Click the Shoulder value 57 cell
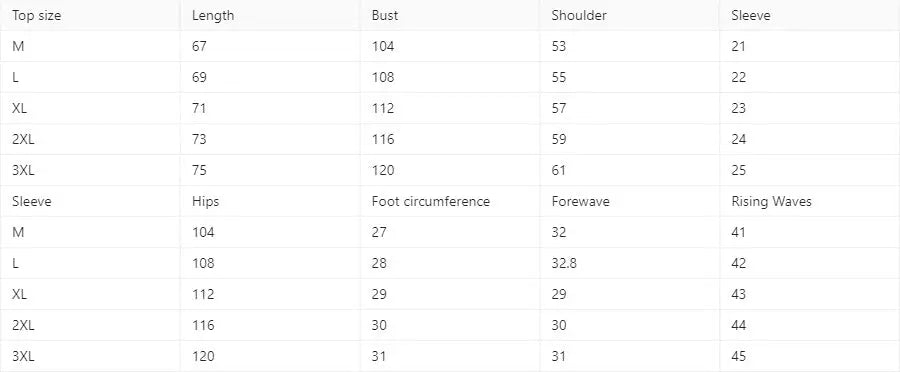The image size is (900, 372). [629, 108]
